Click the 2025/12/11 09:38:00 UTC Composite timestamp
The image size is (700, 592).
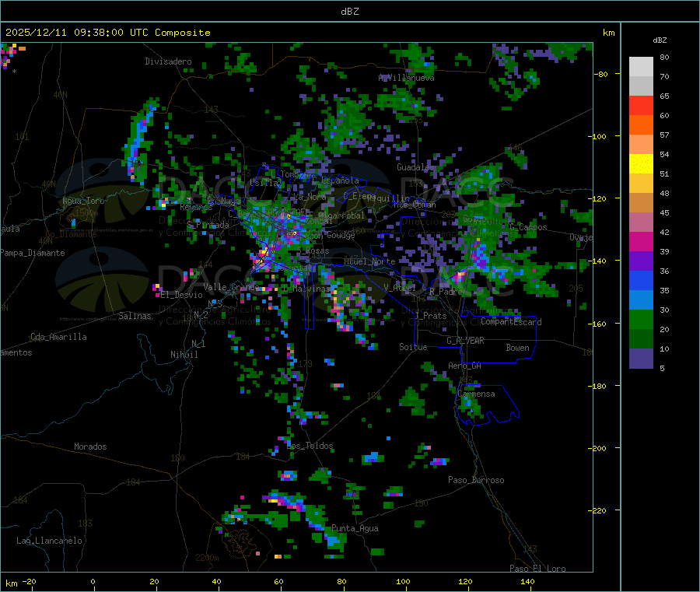coord(108,33)
